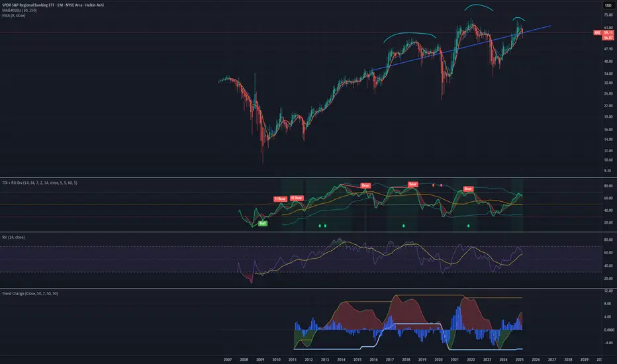
Task: Select the Trend Change indicator legend
Action: pyautogui.click(x=30, y=294)
